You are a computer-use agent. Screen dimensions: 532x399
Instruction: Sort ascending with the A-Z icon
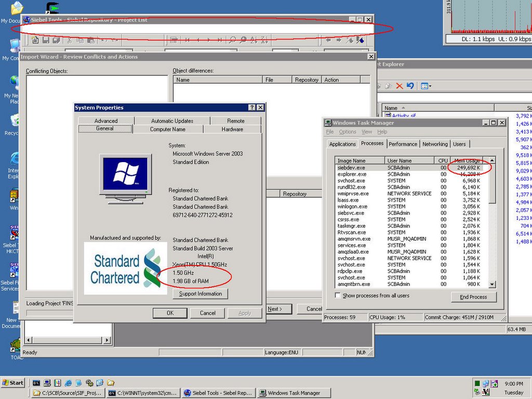[254, 40]
